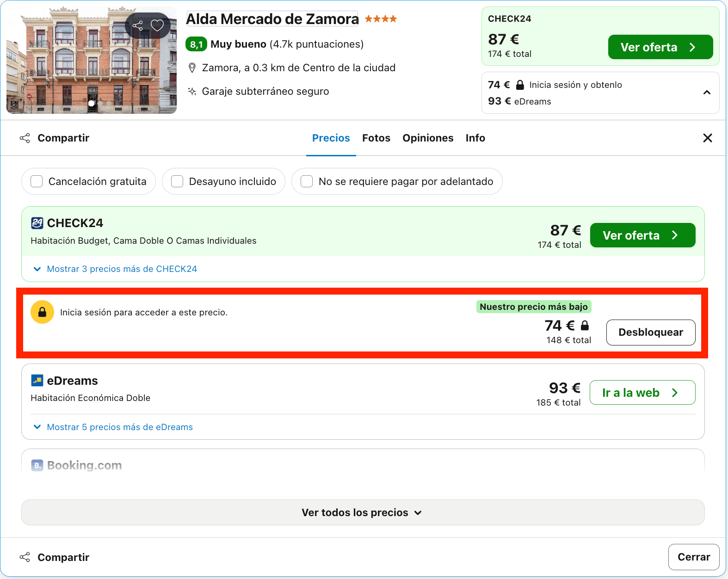Click Habitación Económica Doble text

click(x=91, y=398)
